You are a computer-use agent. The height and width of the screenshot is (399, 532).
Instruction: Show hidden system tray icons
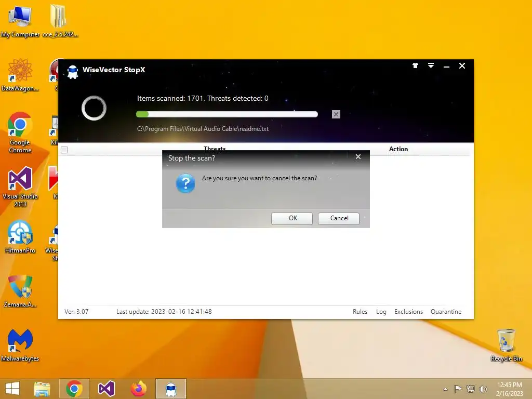click(x=445, y=389)
